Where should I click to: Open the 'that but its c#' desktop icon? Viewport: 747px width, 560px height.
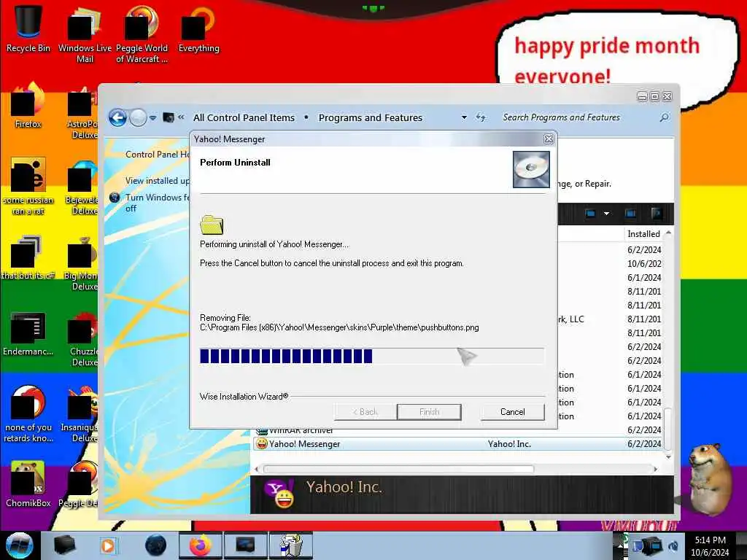(x=28, y=257)
